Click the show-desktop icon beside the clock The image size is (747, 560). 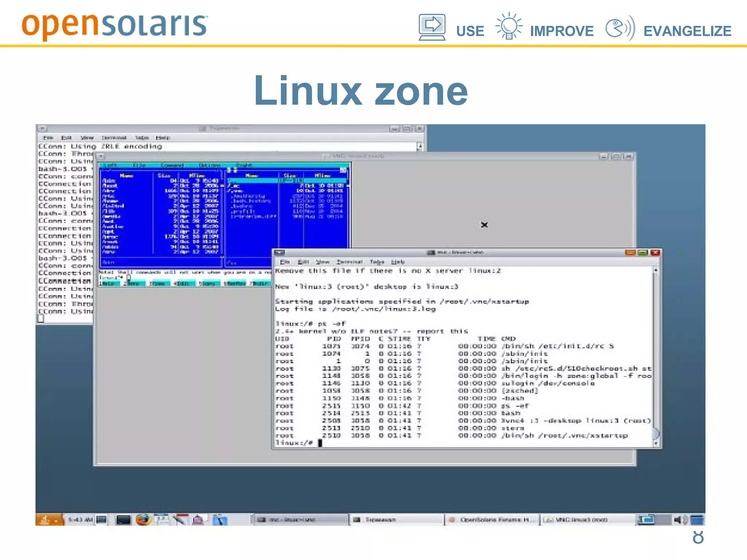click(x=102, y=520)
